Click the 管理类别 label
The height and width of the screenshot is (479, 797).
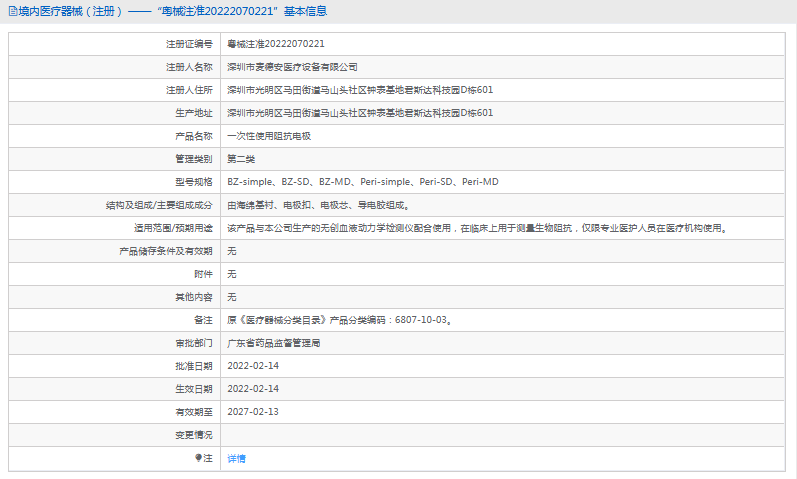(x=194, y=159)
